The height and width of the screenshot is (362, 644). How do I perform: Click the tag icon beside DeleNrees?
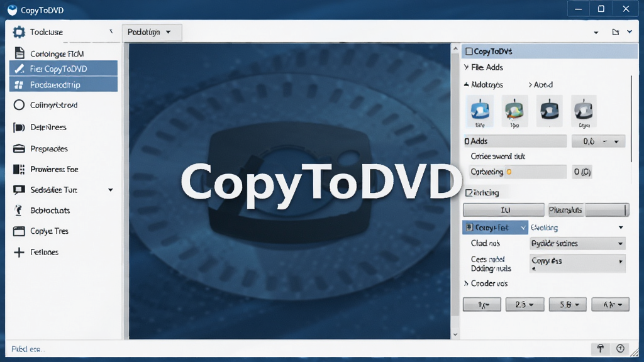coord(19,127)
